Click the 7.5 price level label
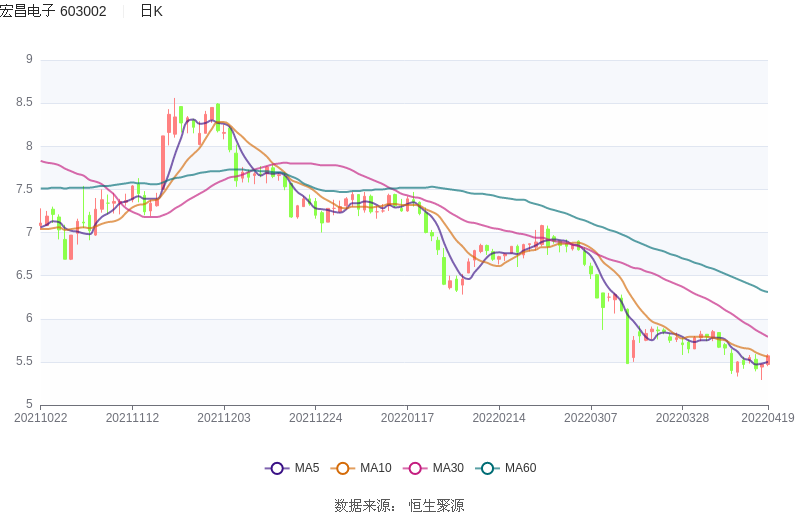800x517 pixels. click(x=23, y=189)
